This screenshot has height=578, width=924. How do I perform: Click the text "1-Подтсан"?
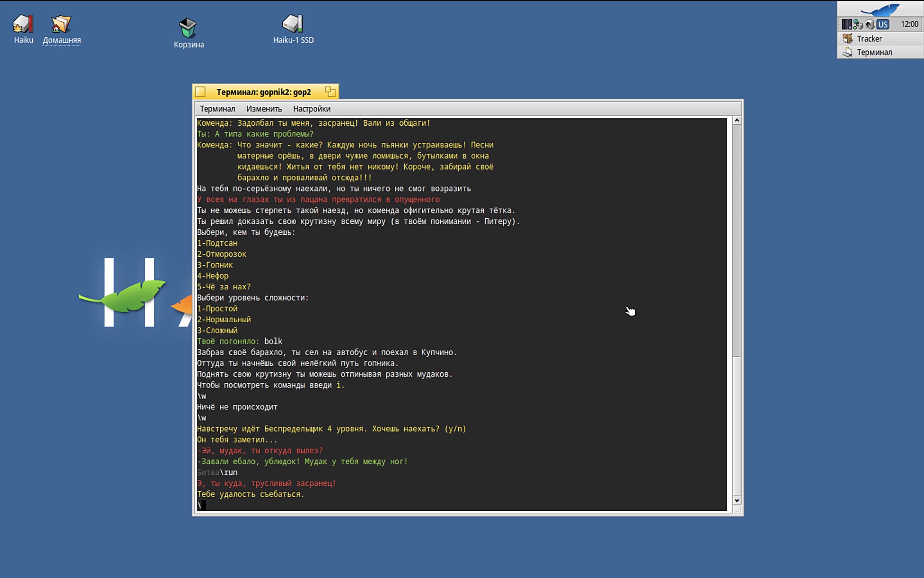point(217,243)
